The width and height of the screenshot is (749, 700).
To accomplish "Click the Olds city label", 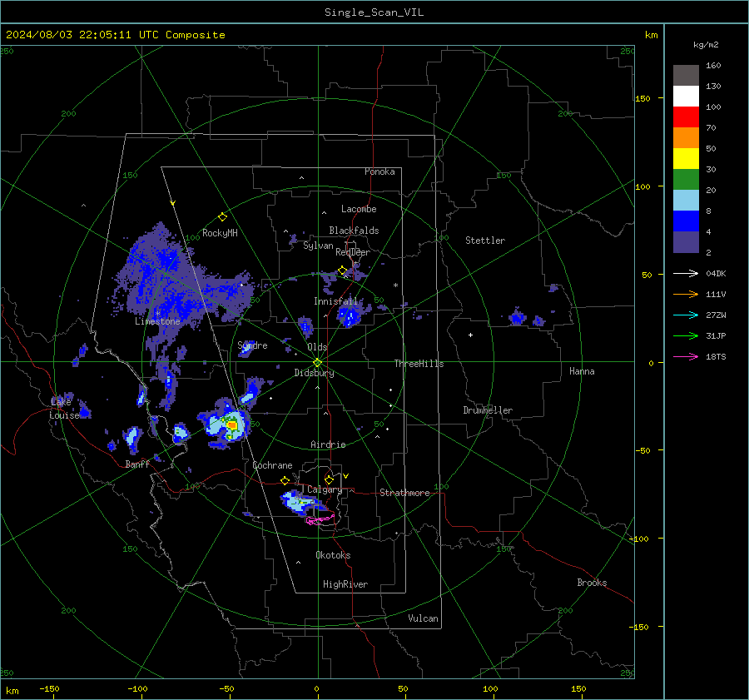I will [x=317, y=347].
